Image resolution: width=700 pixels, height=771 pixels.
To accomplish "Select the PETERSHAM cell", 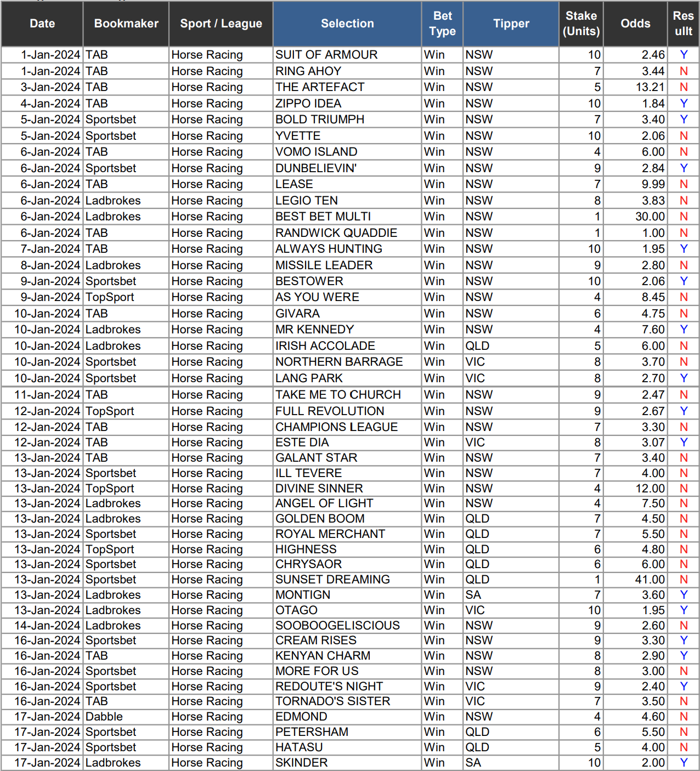I will click(x=347, y=732).
